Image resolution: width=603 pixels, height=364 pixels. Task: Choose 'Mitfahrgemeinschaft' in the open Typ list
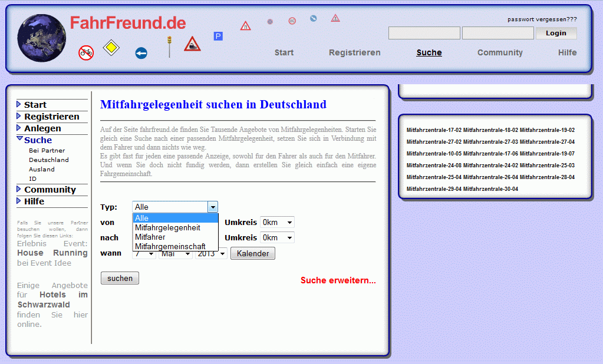click(170, 246)
